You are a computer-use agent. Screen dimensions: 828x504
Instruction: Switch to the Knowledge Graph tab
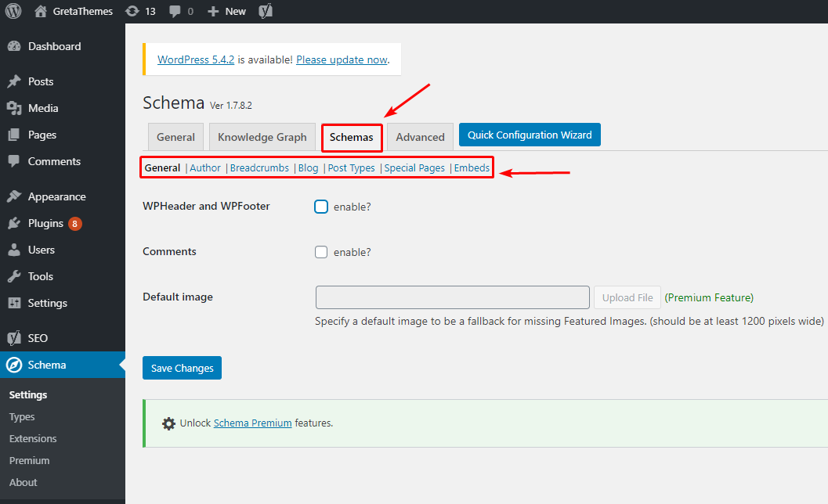click(x=262, y=137)
